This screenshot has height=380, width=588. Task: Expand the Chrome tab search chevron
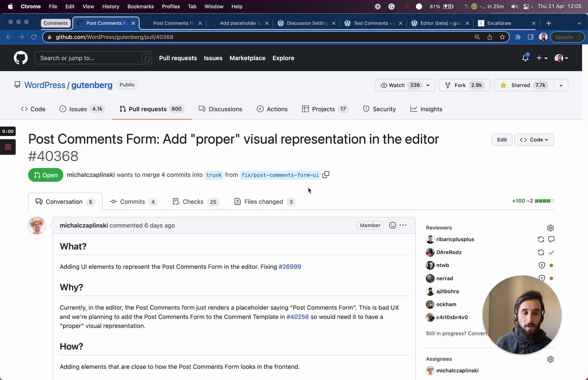tap(579, 23)
